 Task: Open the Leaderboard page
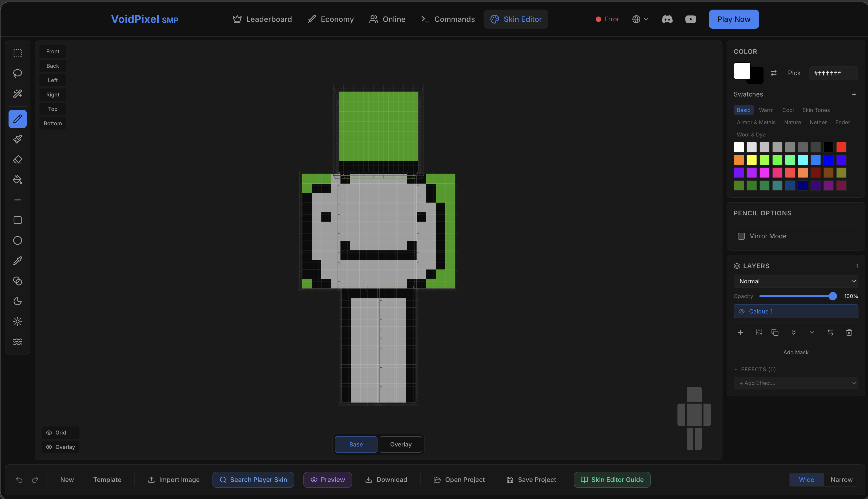point(262,19)
